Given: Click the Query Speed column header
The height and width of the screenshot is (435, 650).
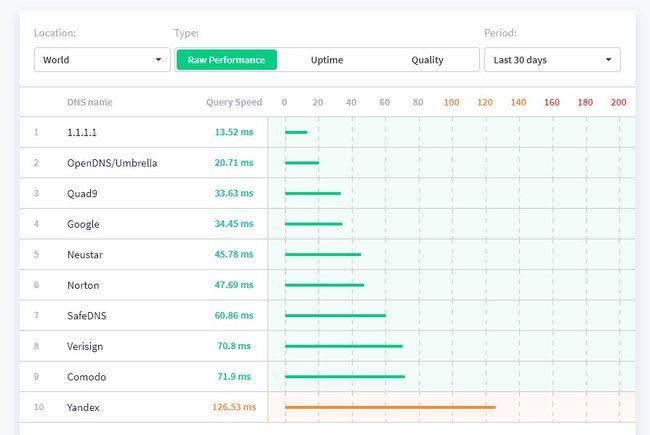Looking at the screenshot, I should [x=234, y=102].
